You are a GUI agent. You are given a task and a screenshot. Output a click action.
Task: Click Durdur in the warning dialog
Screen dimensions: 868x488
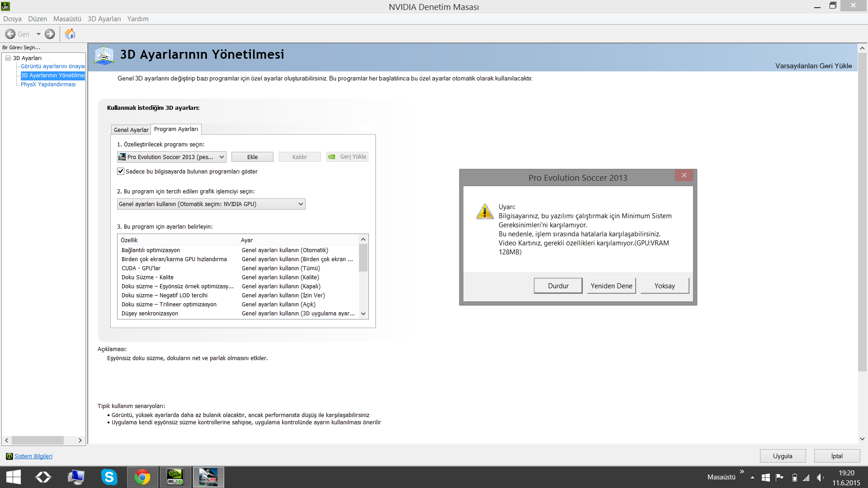click(x=558, y=286)
